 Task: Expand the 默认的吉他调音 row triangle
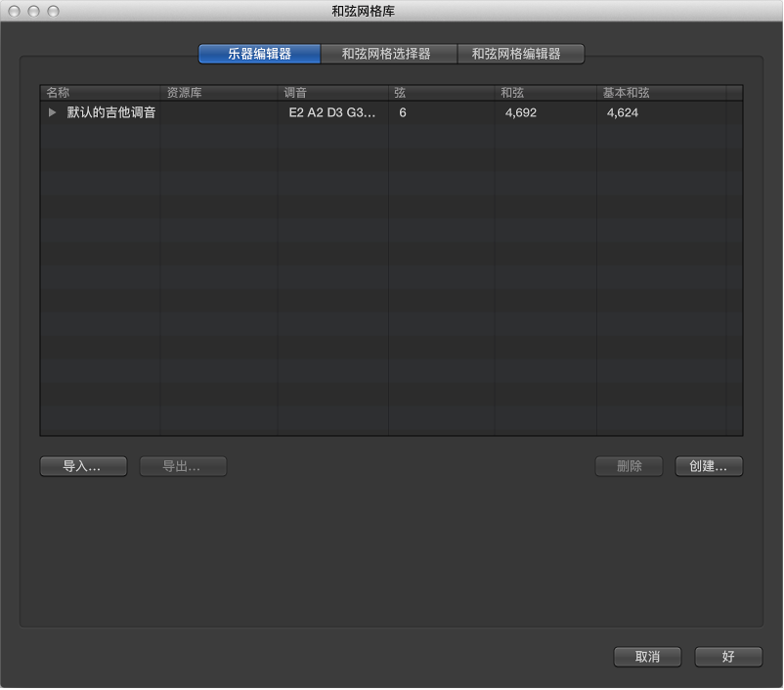point(52,112)
